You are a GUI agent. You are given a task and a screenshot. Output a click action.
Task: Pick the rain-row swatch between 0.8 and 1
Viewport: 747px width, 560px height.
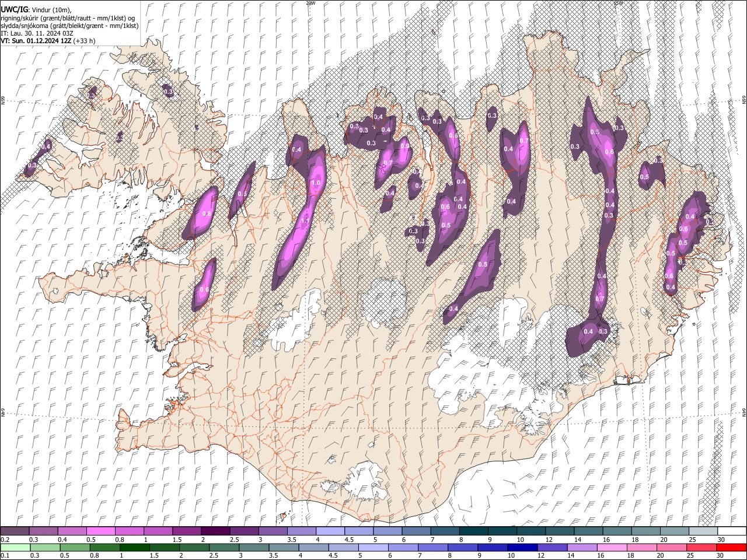tap(104, 548)
